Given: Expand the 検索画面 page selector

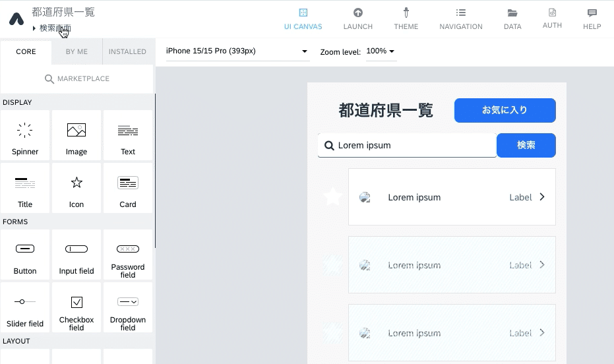Looking at the screenshot, I should [51, 28].
